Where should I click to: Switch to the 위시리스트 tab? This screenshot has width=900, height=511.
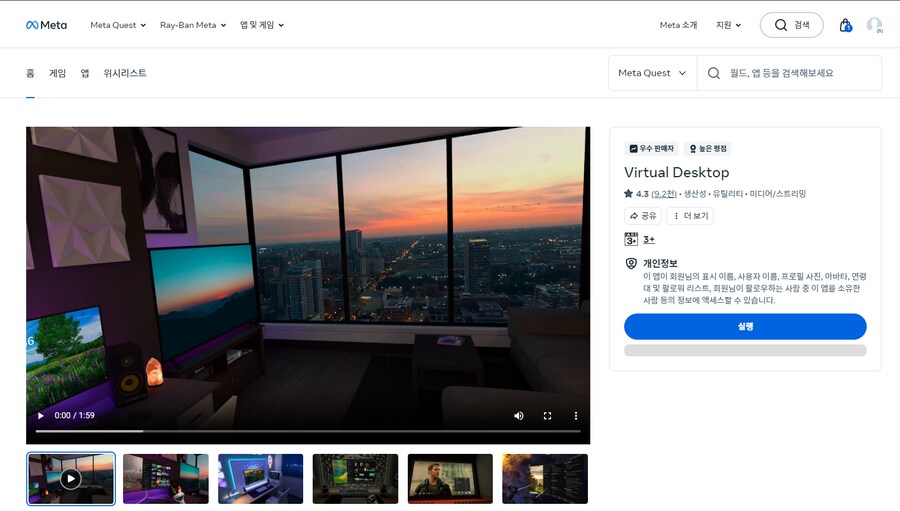[125, 73]
